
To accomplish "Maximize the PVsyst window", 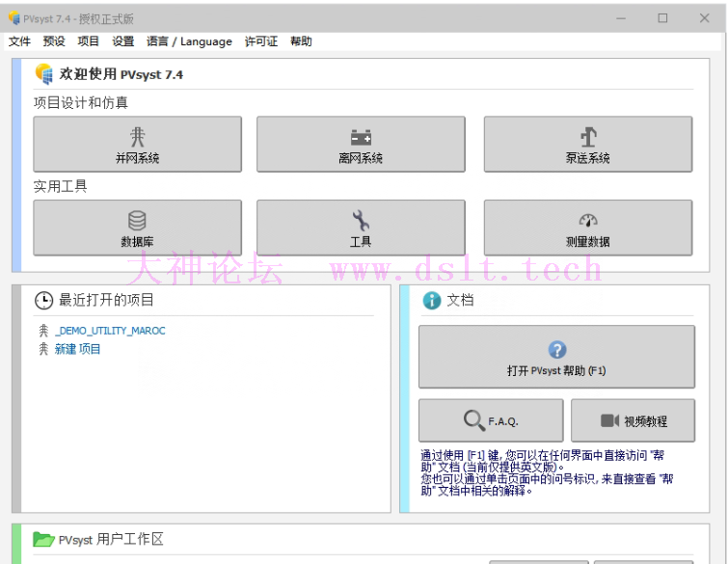I will click(x=663, y=18).
